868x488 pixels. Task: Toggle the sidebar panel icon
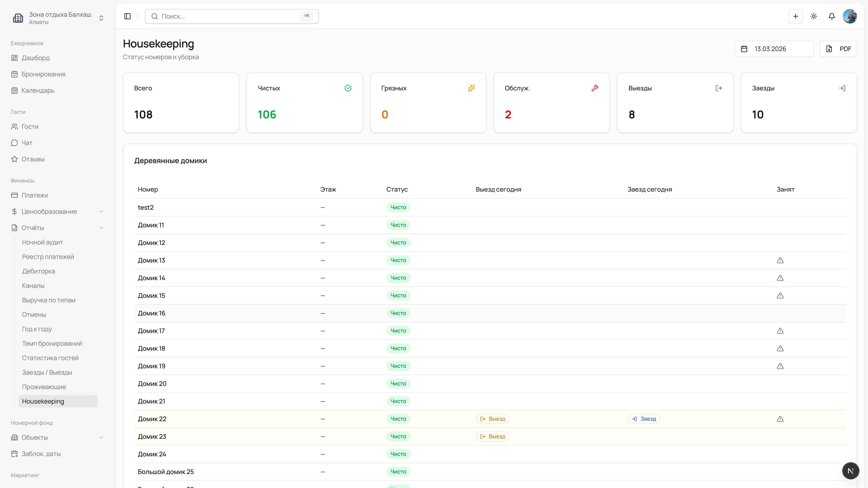(x=127, y=16)
